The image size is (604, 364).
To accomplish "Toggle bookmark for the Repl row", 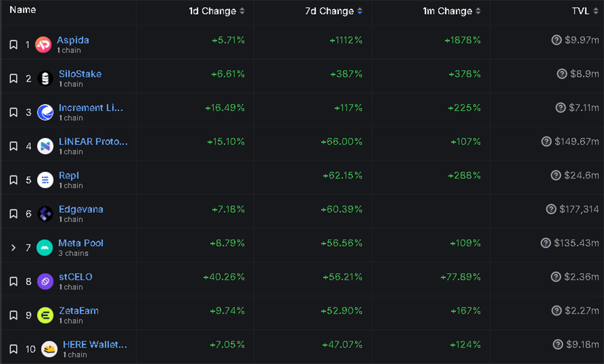I will tap(14, 180).
